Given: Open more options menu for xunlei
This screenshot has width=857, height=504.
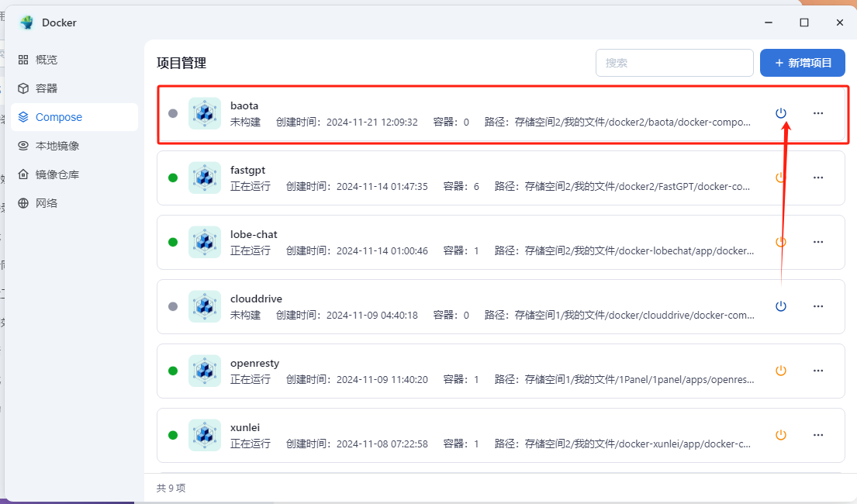Looking at the screenshot, I should pyautogui.click(x=817, y=435).
